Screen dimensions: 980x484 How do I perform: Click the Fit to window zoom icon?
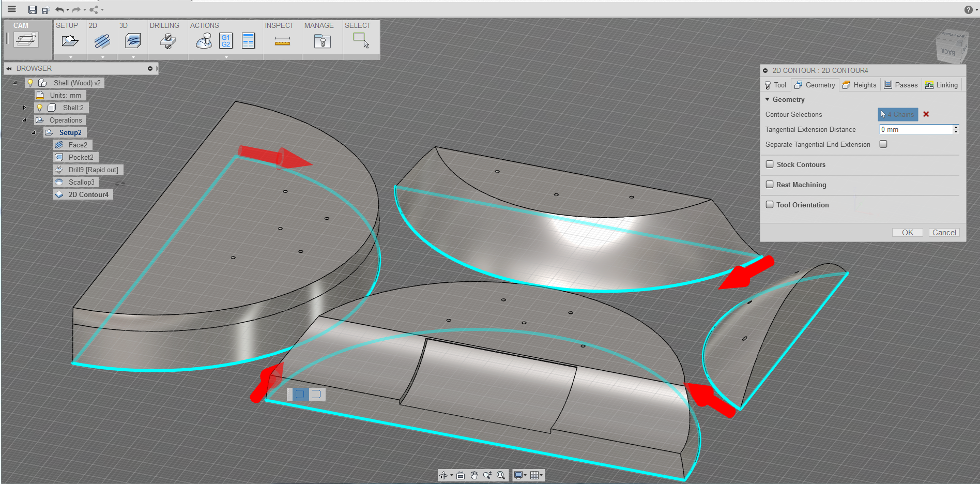pyautogui.click(x=501, y=475)
